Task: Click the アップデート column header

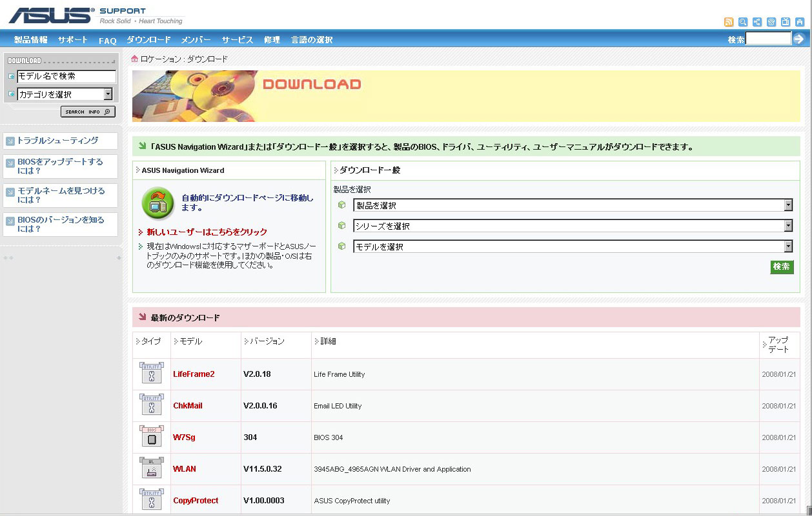Action: (x=778, y=345)
